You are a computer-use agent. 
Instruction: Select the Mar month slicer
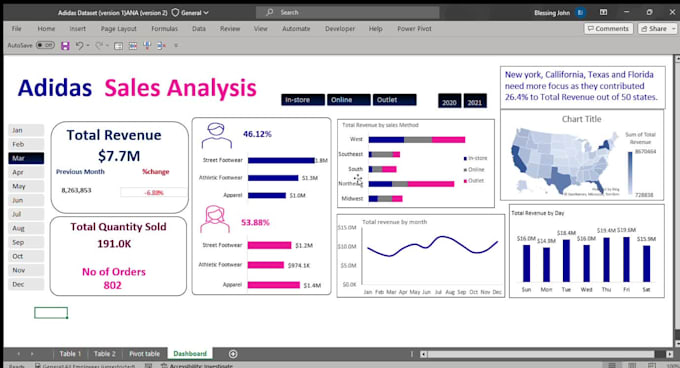(26, 158)
